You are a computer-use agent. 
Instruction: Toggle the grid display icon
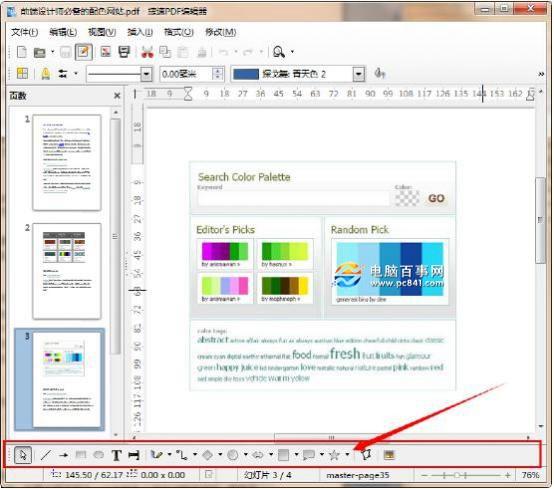22,73
